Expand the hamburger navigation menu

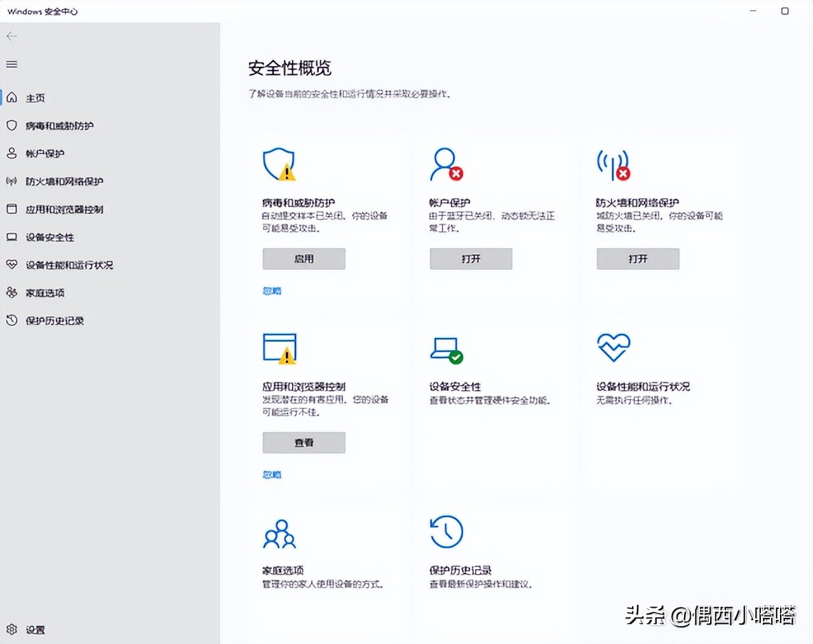click(11, 64)
